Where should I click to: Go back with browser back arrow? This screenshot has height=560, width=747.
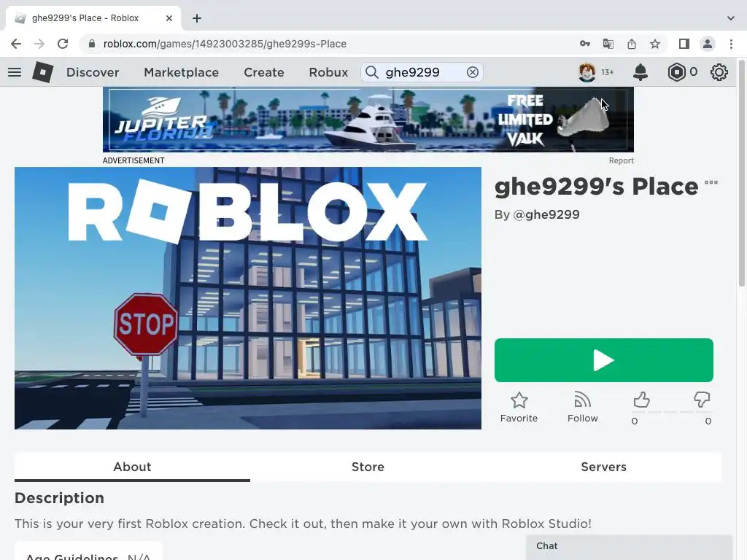pyautogui.click(x=16, y=44)
